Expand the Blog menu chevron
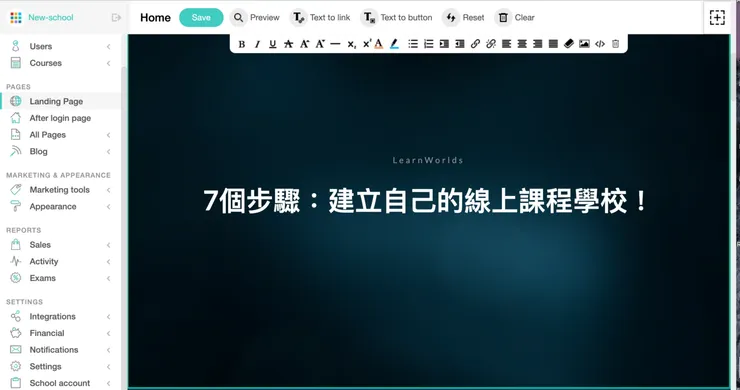740x390 pixels. (109, 152)
